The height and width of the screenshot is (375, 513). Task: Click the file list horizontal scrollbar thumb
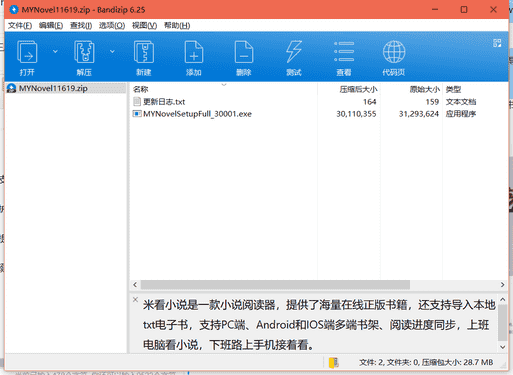275,285
